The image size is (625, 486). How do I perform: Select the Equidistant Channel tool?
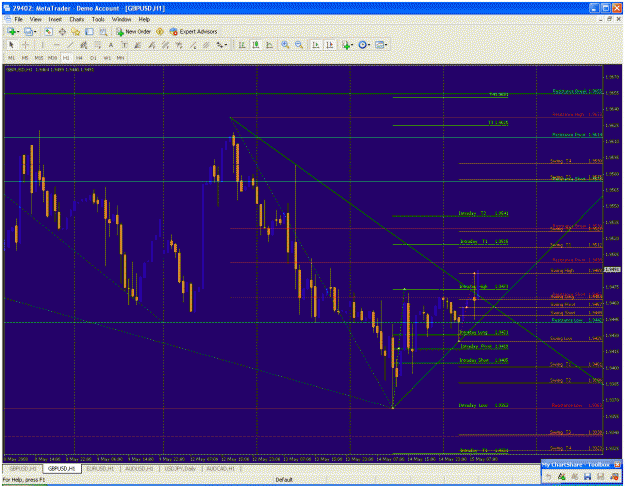tap(83, 45)
